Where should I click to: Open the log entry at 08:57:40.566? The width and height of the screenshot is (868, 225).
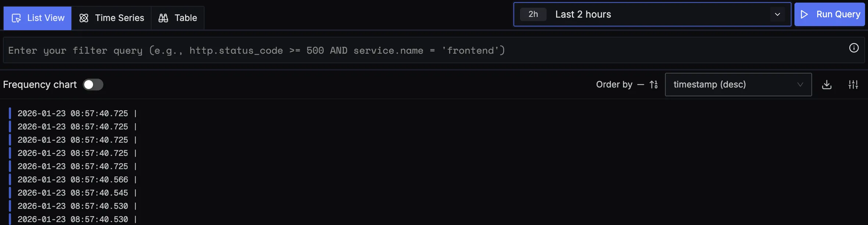pos(73,180)
